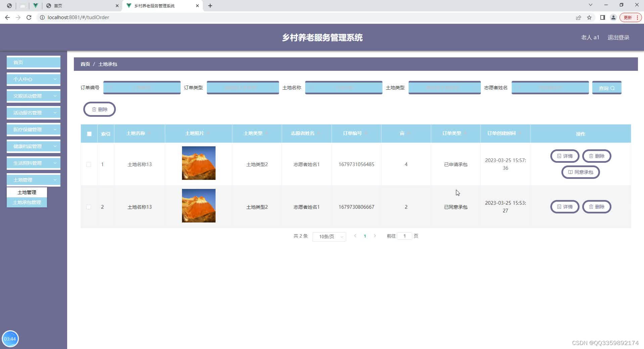Screen dimensions: 644x349
Task: Reload the current browser page
Action: [x=29, y=17]
